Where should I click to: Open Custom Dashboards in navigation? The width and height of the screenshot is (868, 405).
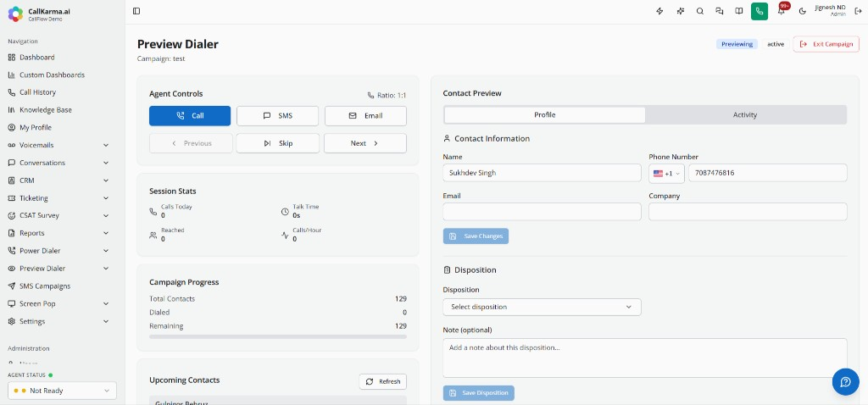click(x=52, y=75)
